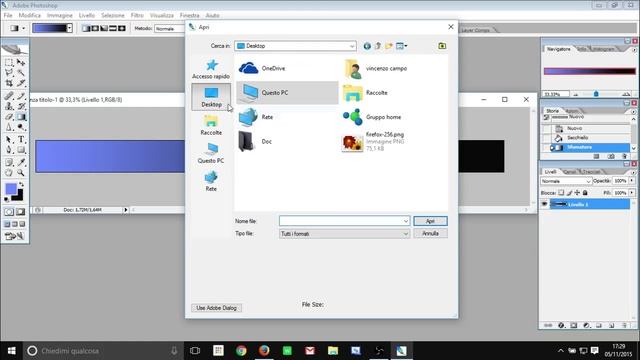Image resolution: width=640 pixels, height=360 pixels.
Task: Choose reflected gradient style in options bar
Action: (x=113, y=28)
